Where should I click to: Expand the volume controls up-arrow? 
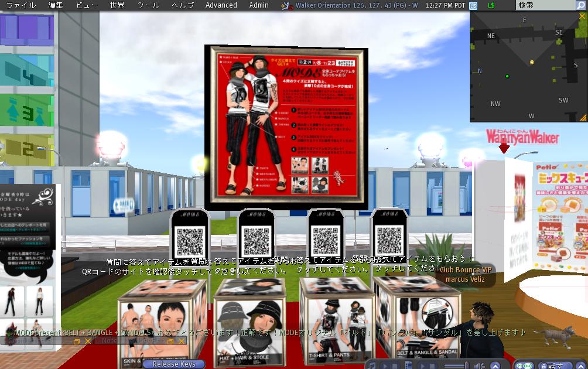tap(495, 365)
